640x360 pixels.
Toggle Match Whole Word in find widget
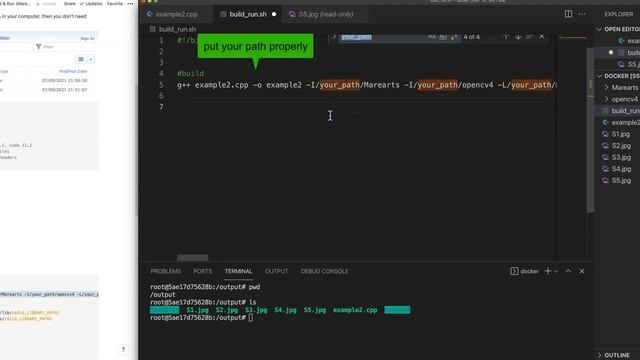[x=443, y=37]
